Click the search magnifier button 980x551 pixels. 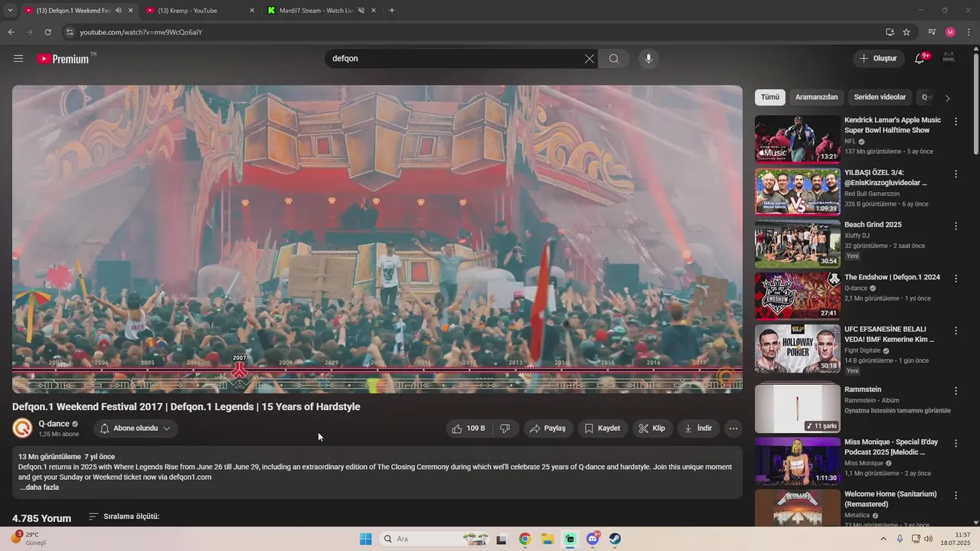pos(614,59)
